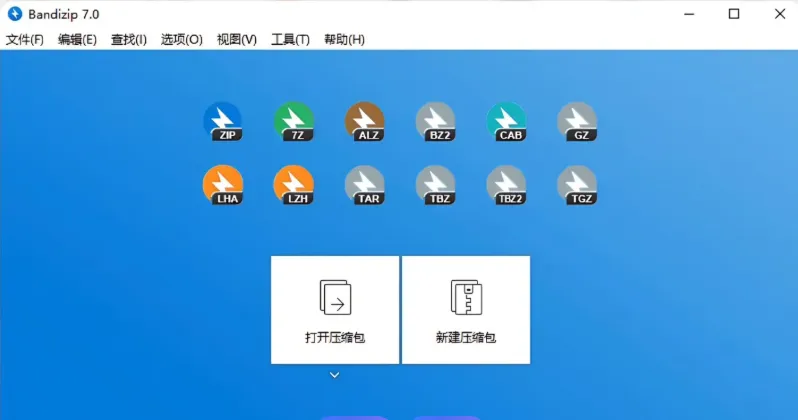The height and width of the screenshot is (420, 798).
Task: Select the BZ2 format icon
Action: click(436, 122)
